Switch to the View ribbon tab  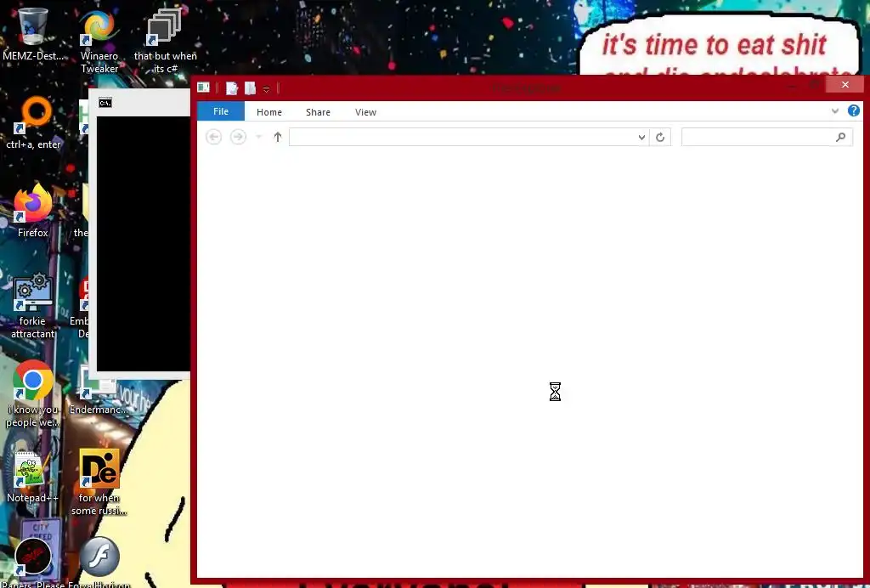point(365,112)
